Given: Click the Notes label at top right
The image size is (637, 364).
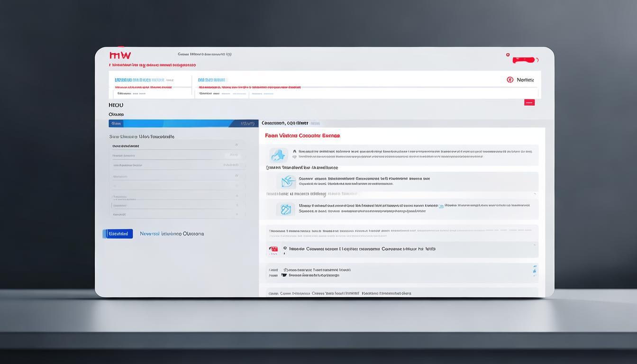Looking at the screenshot, I should click(525, 80).
